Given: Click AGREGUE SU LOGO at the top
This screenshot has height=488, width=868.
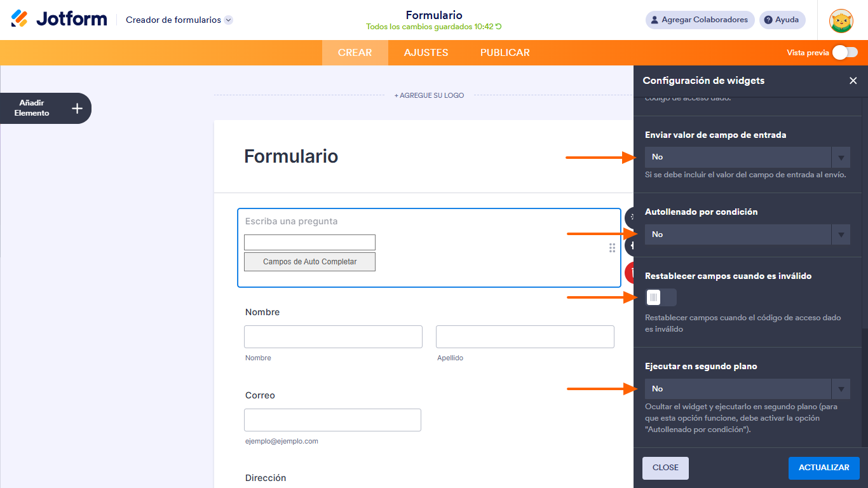Looking at the screenshot, I should tap(429, 95).
